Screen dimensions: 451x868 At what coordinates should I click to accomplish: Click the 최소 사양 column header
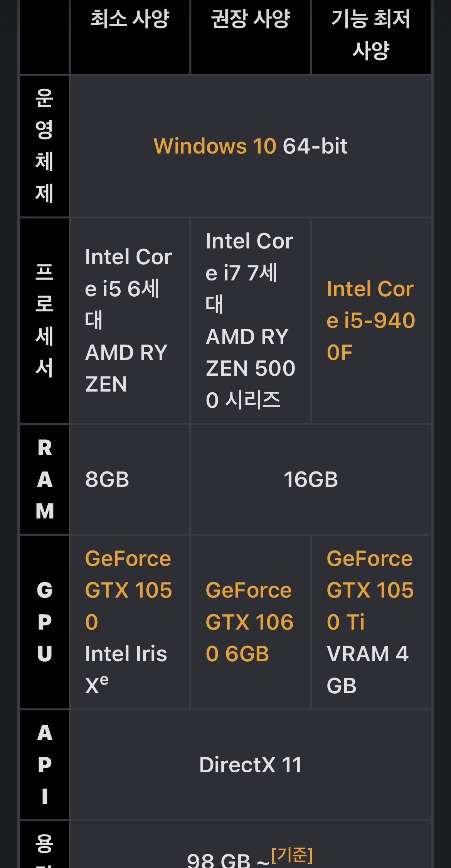click(x=130, y=19)
